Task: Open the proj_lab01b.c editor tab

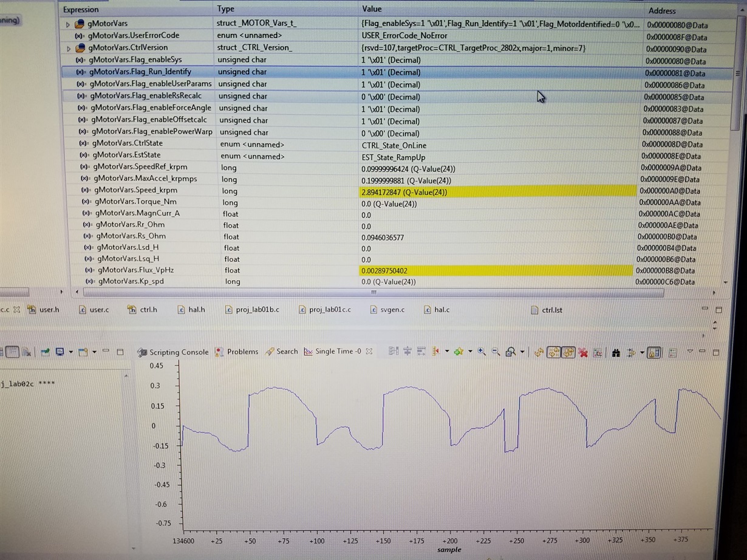Action: point(253,310)
